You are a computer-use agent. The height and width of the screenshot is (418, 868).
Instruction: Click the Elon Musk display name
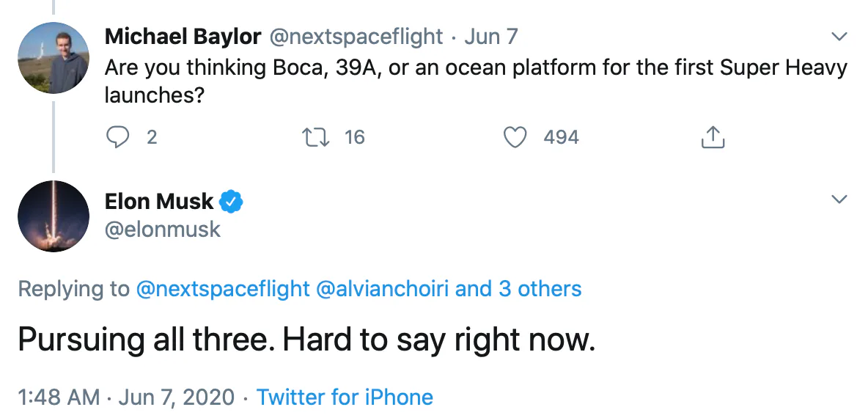point(159,201)
